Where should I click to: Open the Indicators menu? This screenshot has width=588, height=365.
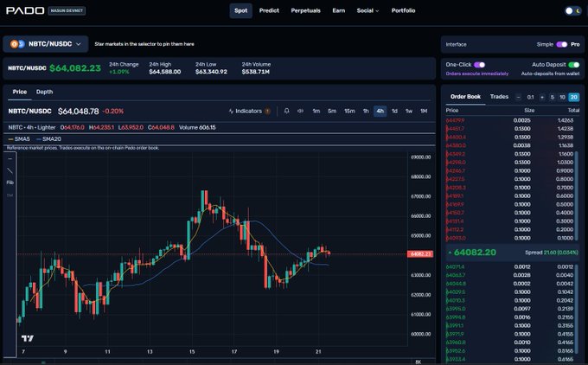click(249, 111)
